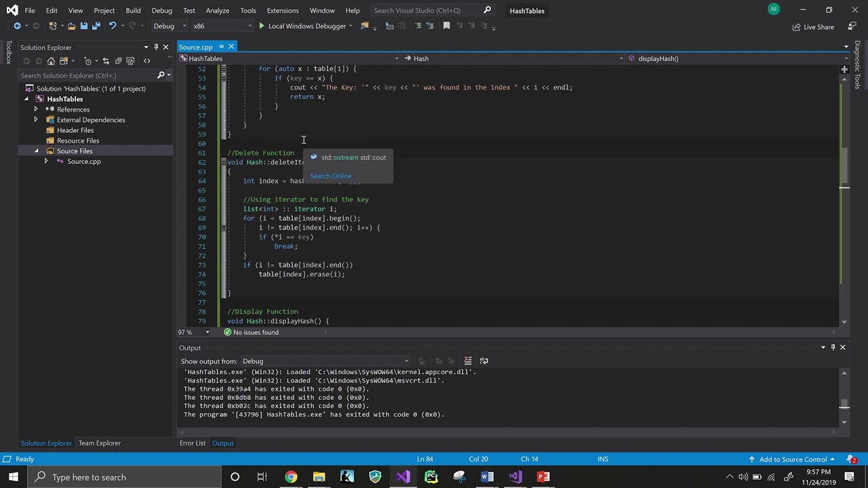Pin the Solution Explorer panel

tap(156, 47)
